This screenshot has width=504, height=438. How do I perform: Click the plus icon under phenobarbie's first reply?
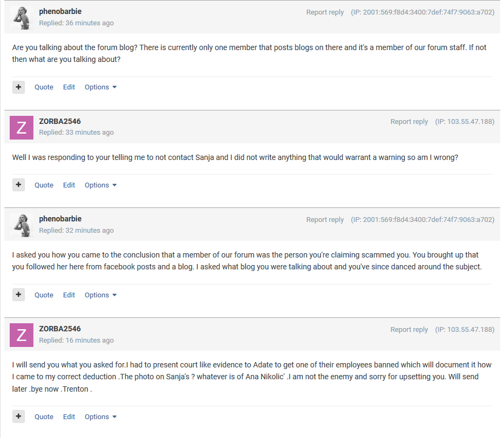[x=19, y=87]
